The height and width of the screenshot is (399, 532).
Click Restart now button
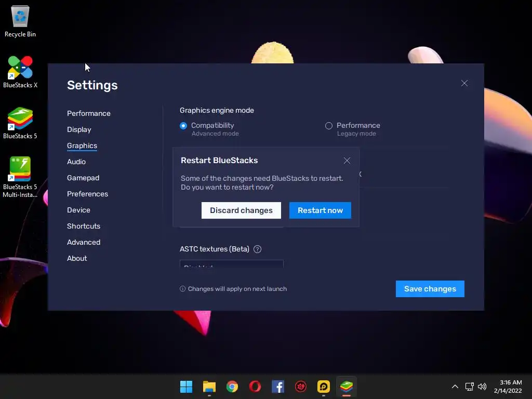click(320, 210)
